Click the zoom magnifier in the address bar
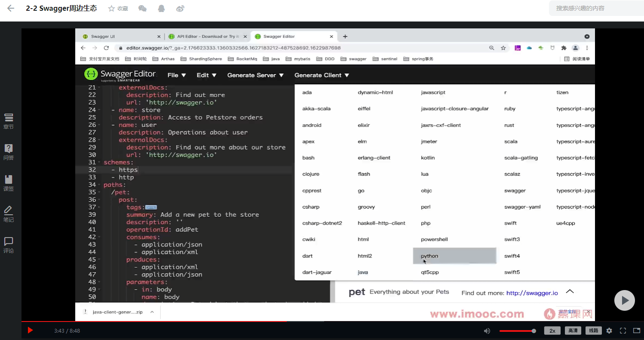Screen dimensions: 644x340 point(492,48)
